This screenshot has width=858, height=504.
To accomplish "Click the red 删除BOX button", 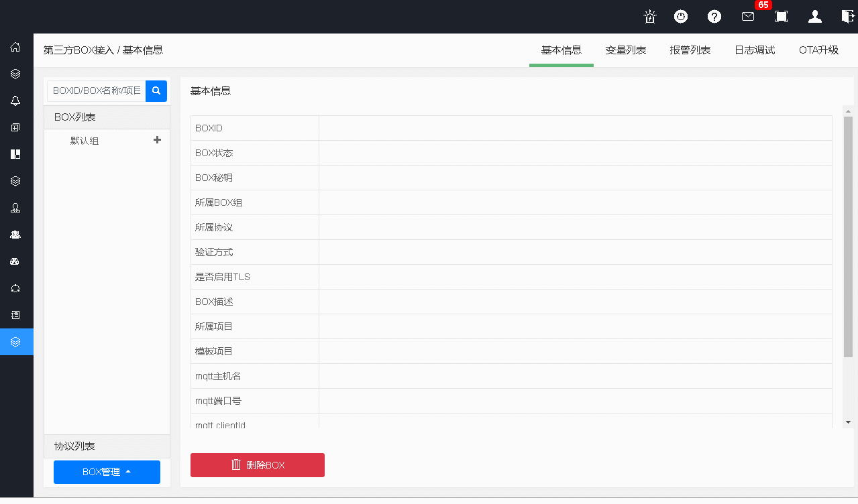I will [258, 465].
